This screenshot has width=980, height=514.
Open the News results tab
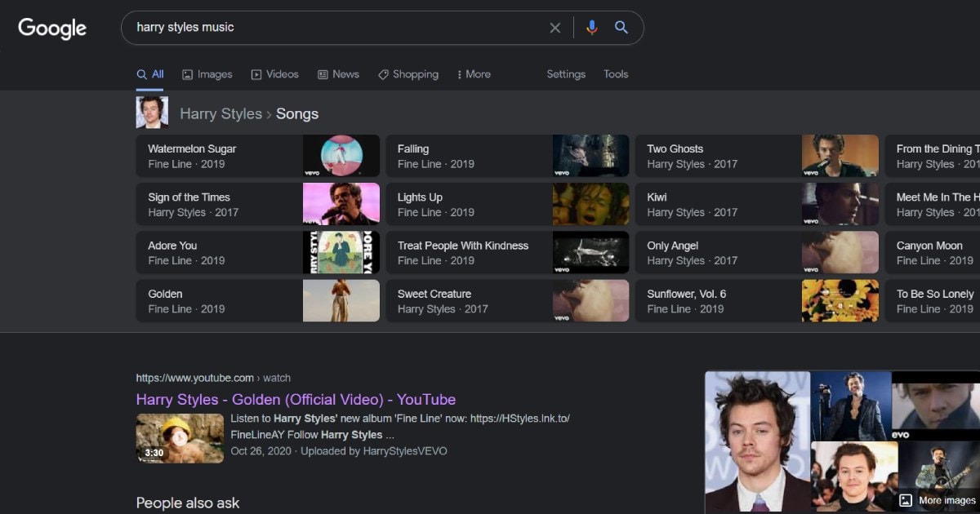tap(338, 74)
